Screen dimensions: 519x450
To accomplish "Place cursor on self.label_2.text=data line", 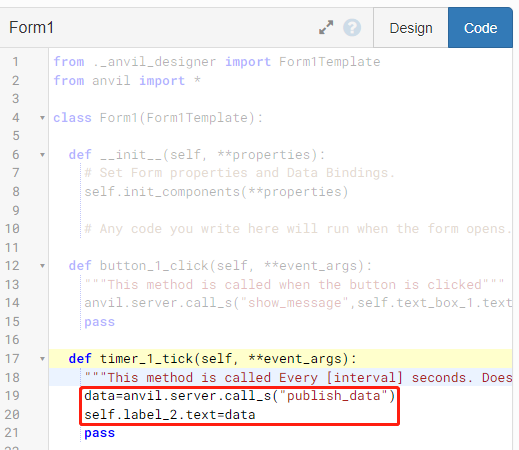I will [170, 415].
